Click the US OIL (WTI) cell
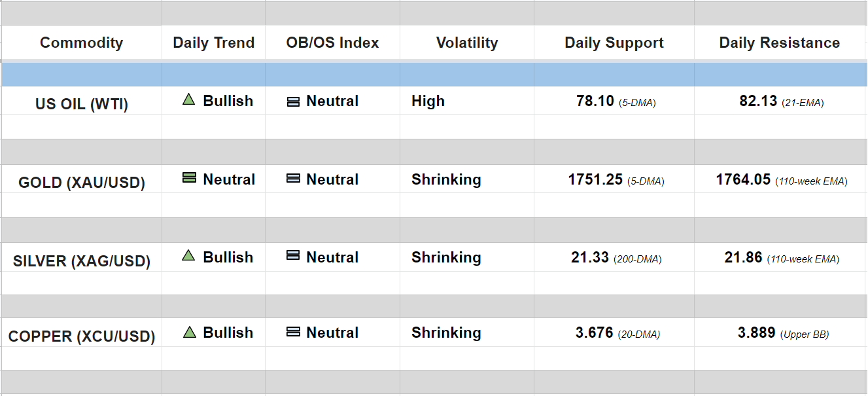 (x=82, y=104)
